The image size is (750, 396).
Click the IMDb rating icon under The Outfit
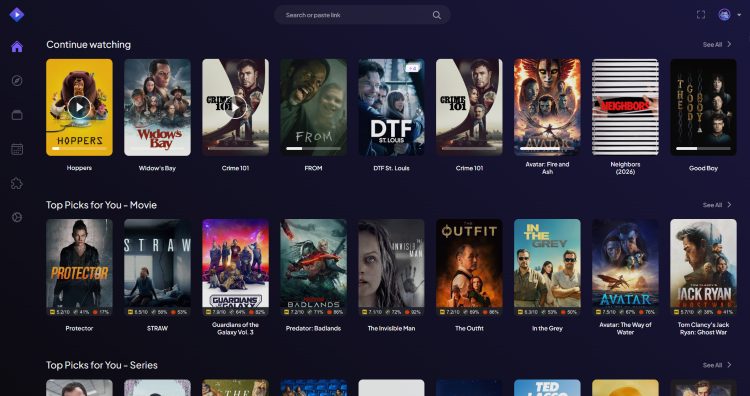[442, 312]
